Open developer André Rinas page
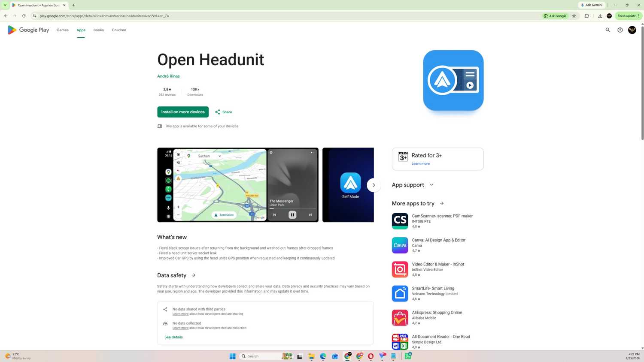 tap(168, 76)
